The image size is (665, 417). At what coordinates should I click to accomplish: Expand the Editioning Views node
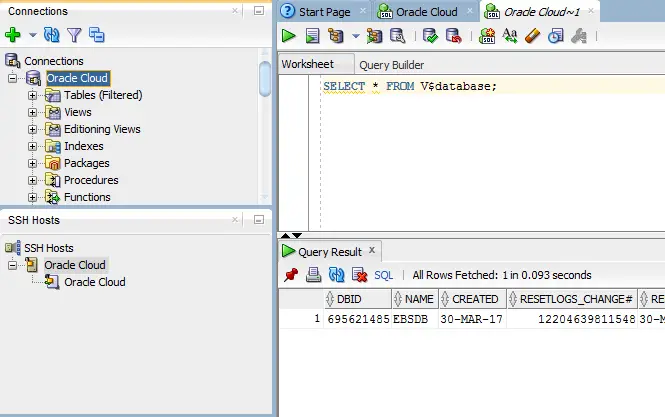[32, 129]
